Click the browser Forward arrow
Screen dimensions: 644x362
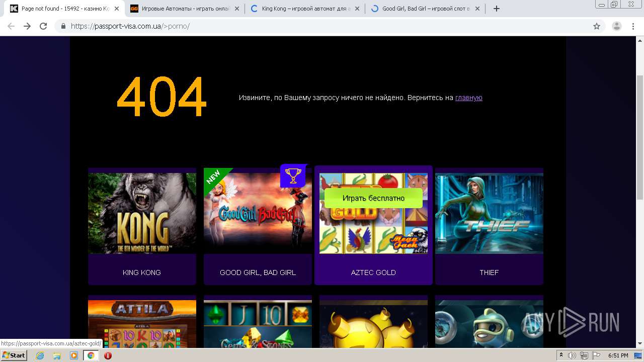27,26
